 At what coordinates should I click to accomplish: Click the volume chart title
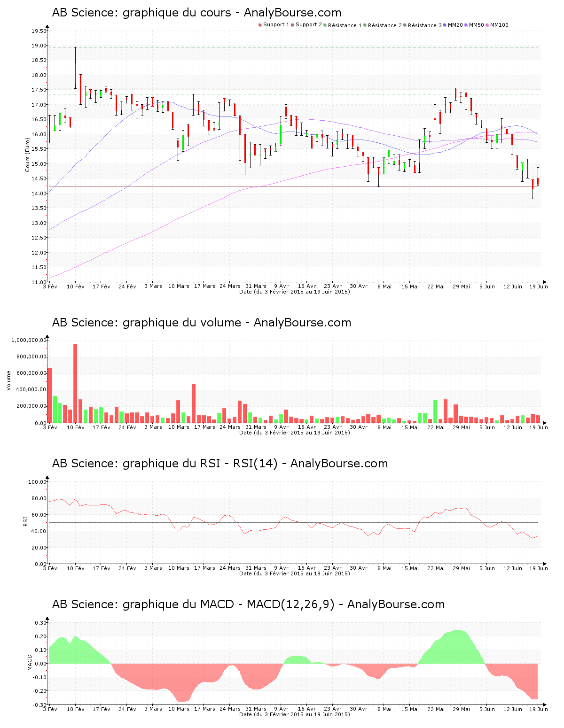pyautogui.click(x=202, y=323)
